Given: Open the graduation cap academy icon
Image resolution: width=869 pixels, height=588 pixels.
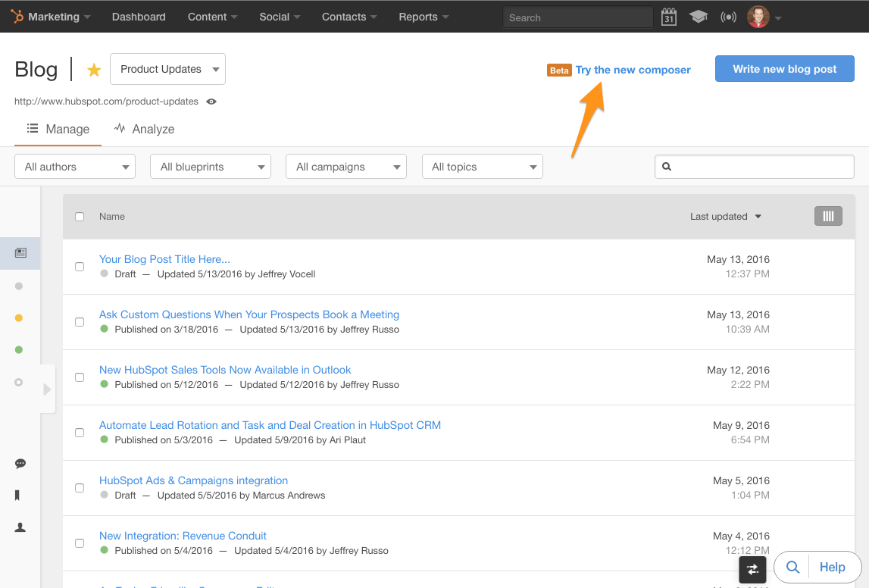Looking at the screenshot, I should tap(699, 17).
